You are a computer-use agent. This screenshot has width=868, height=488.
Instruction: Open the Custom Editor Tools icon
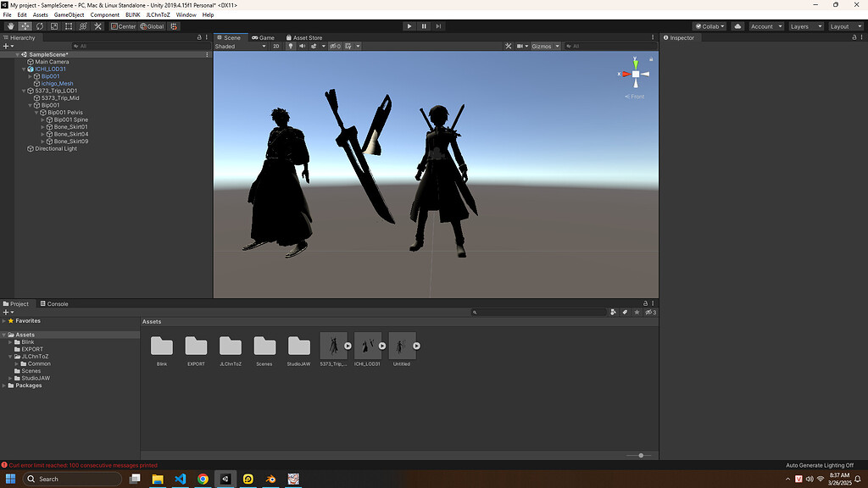click(97, 25)
